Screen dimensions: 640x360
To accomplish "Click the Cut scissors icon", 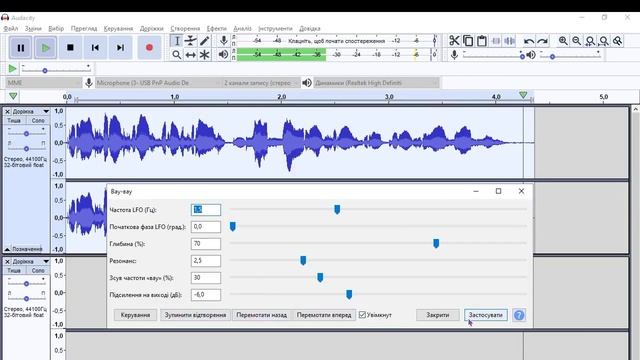I will [x=454, y=41].
